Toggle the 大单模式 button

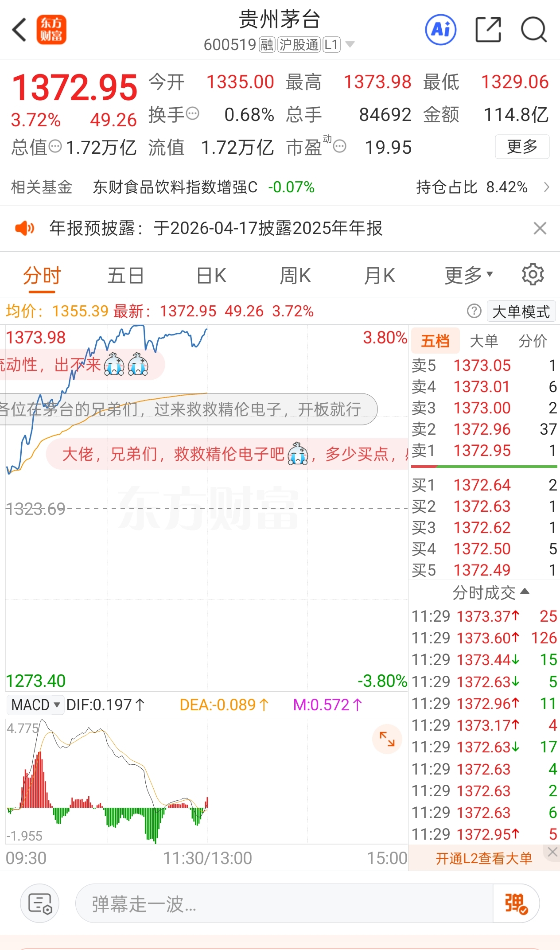pos(521,311)
